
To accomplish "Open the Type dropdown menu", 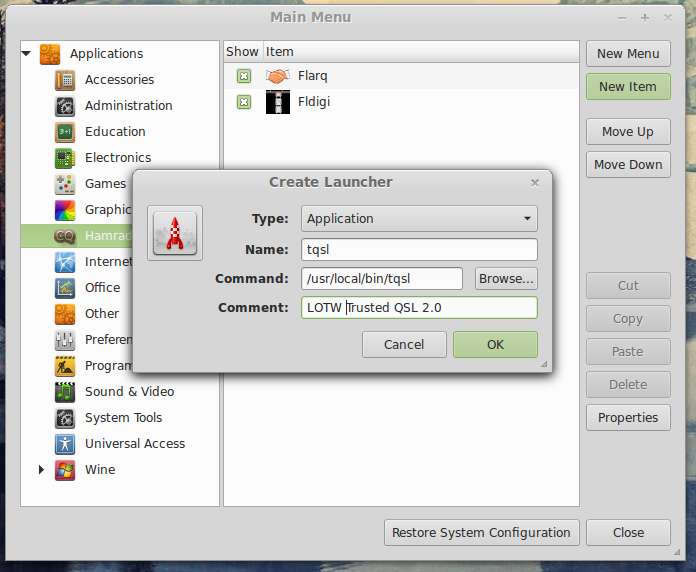I will 419,219.
